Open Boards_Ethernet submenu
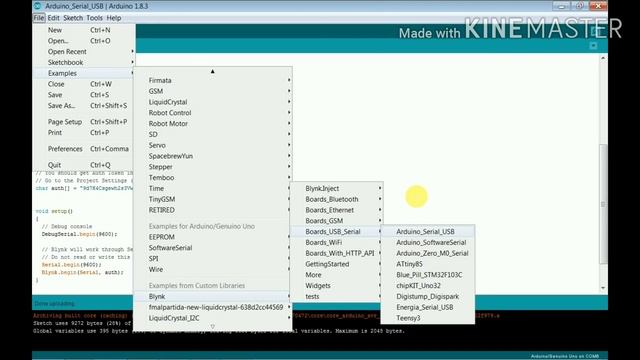Viewport: 640px width, 360px height. [337, 210]
